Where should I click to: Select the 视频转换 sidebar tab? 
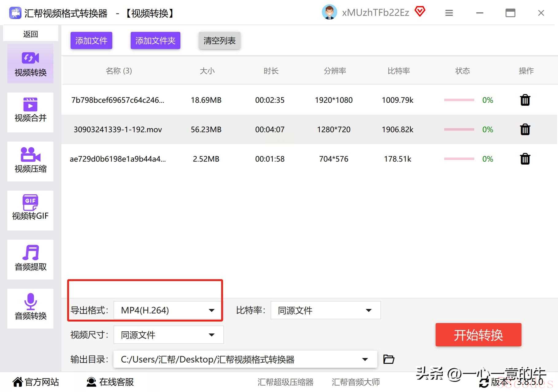tap(30, 63)
